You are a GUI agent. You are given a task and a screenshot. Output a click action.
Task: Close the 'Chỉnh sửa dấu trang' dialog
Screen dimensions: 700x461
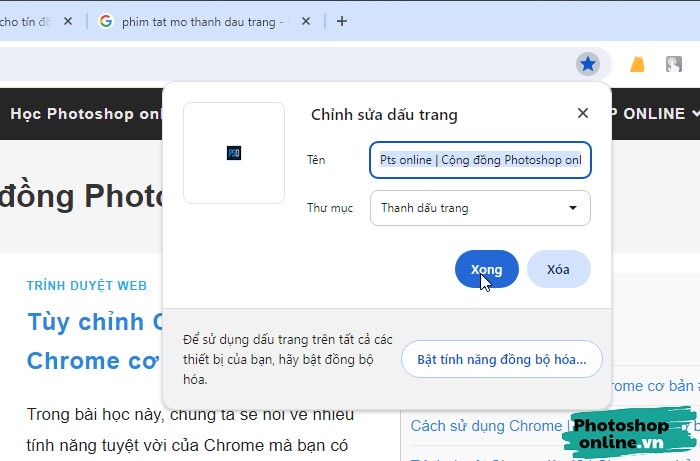click(583, 113)
